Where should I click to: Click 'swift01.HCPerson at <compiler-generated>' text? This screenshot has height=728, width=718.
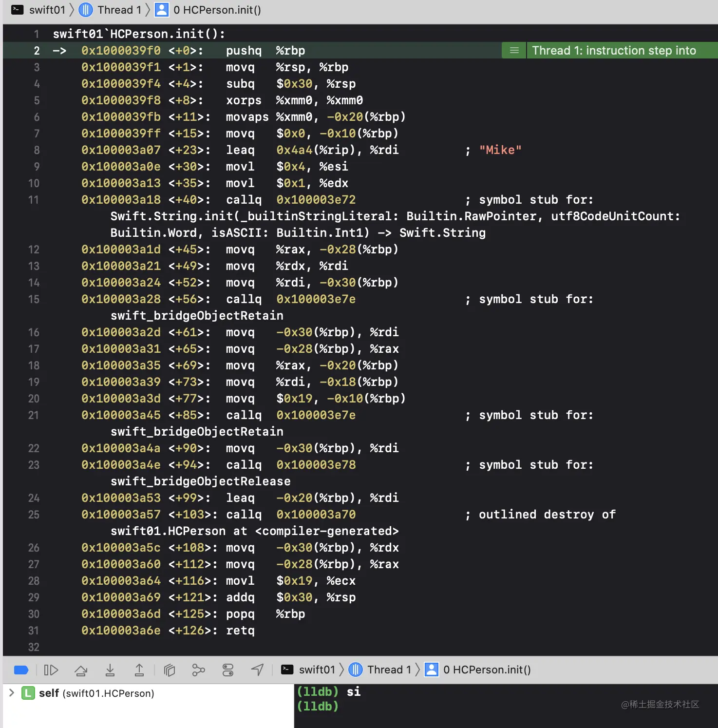[x=255, y=531]
